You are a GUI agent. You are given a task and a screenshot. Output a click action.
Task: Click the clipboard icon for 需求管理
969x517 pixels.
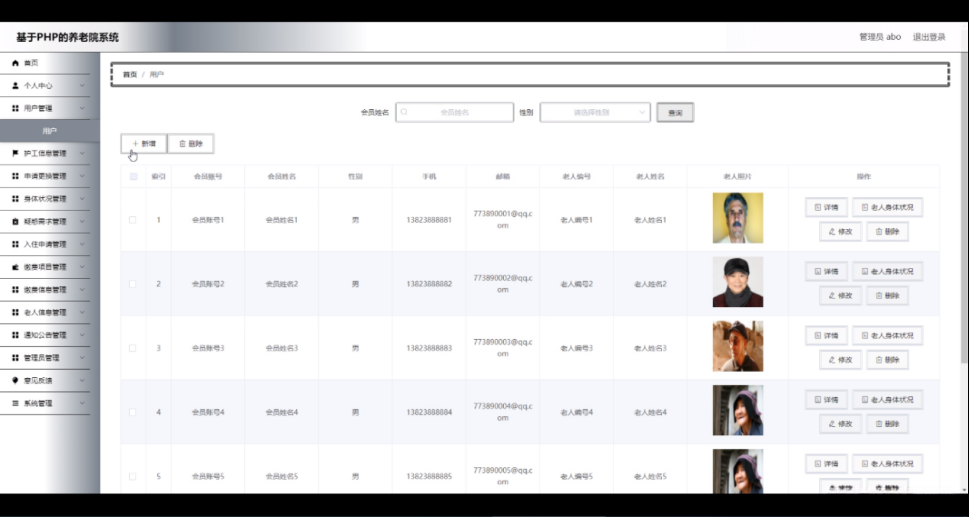[x=15, y=221]
